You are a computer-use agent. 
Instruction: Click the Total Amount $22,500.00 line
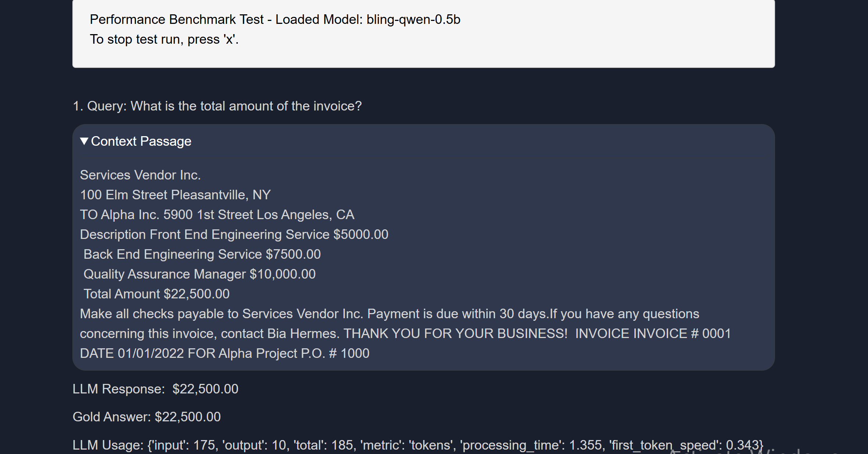click(x=156, y=294)
